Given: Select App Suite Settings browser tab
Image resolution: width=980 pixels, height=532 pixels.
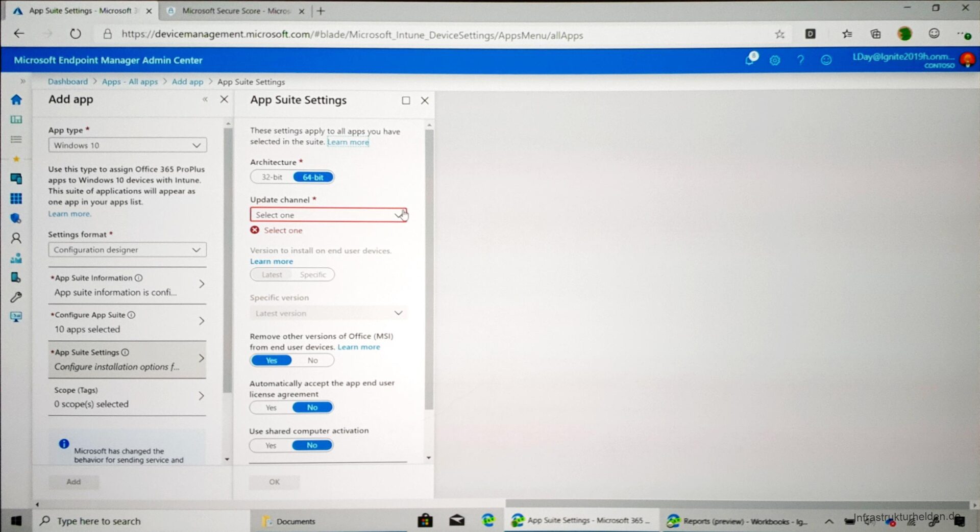Looking at the screenshot, I should (x=82, y=11).
